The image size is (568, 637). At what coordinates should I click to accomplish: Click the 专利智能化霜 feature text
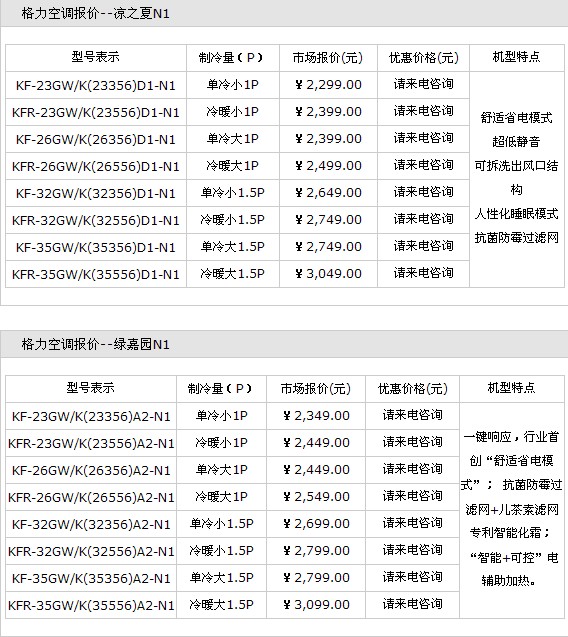pos(507,533)
